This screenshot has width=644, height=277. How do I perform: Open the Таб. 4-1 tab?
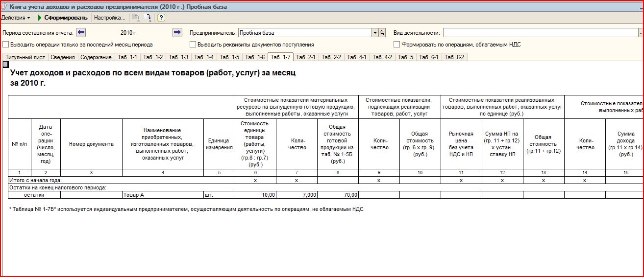coord(357,57)
